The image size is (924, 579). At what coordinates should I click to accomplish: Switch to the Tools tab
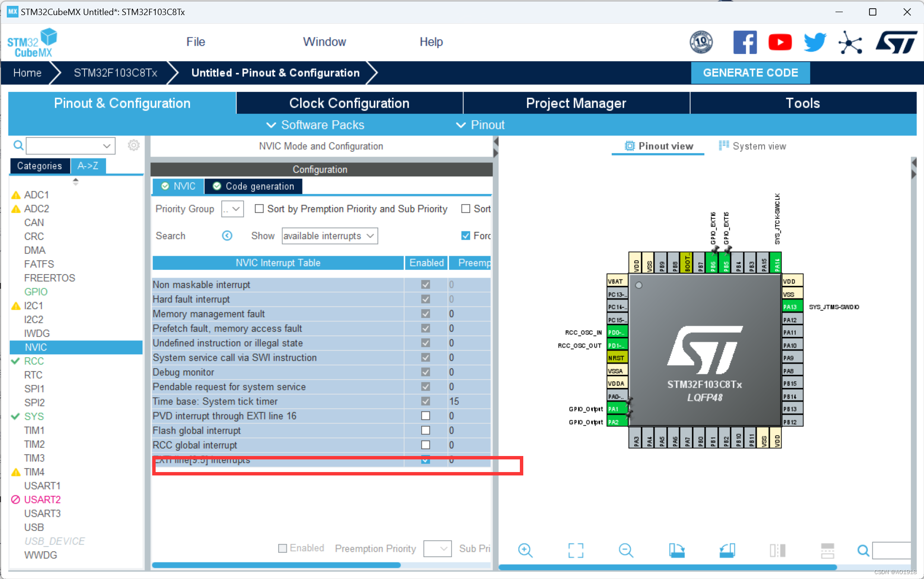coord(803,103)
